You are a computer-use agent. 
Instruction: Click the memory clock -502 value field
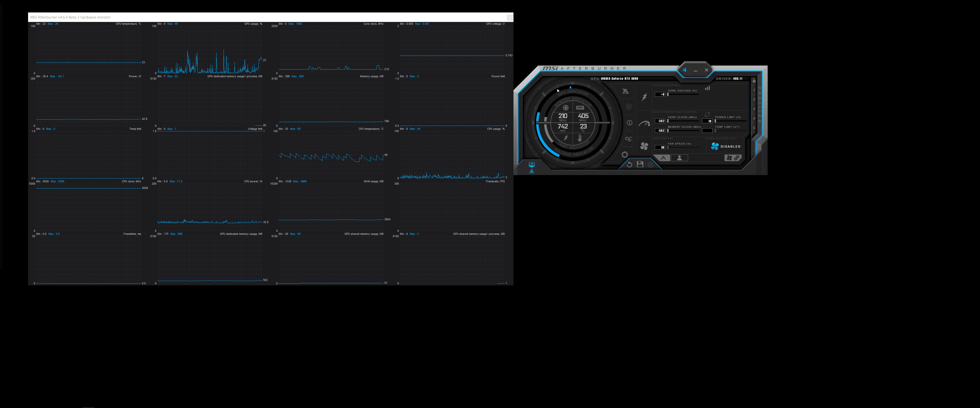[x=660, y=130]
